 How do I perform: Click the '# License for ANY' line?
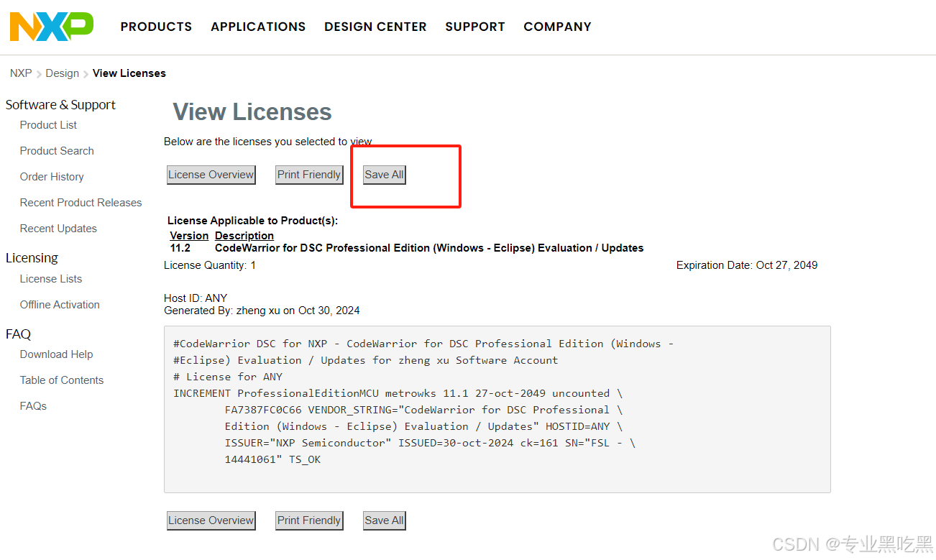(x=228, y=377)
